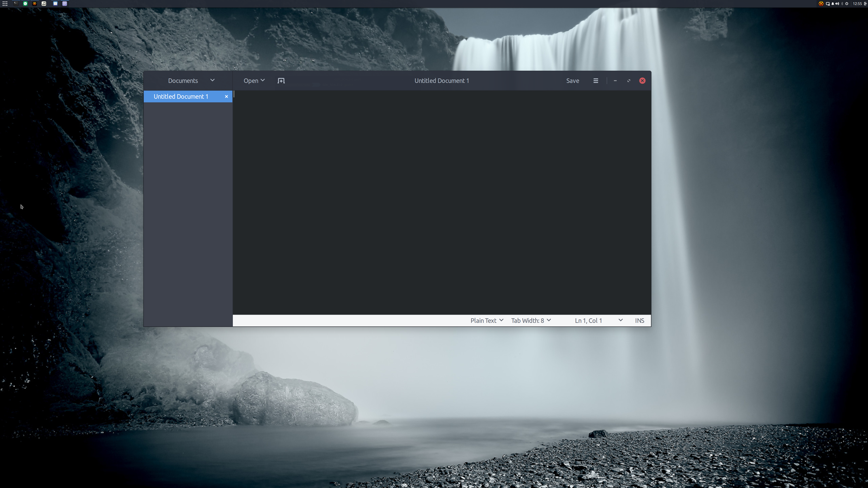Open the mail client panel icon
This screenshot has height=488, width=868.
55,4
